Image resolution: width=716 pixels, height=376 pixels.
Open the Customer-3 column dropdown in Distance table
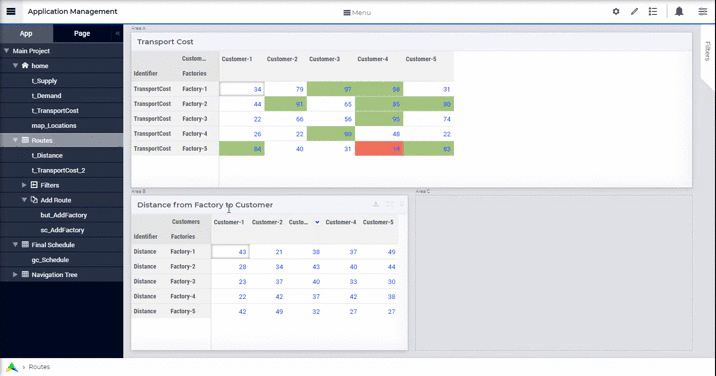point(317,222)
